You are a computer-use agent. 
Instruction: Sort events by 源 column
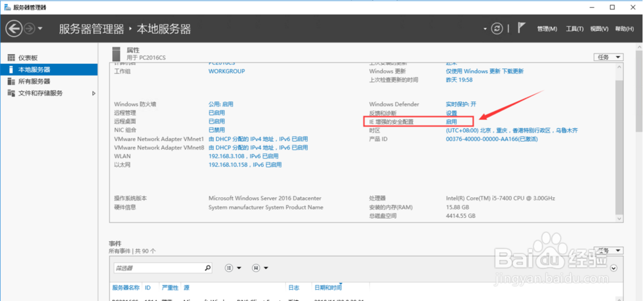(186, 288)
